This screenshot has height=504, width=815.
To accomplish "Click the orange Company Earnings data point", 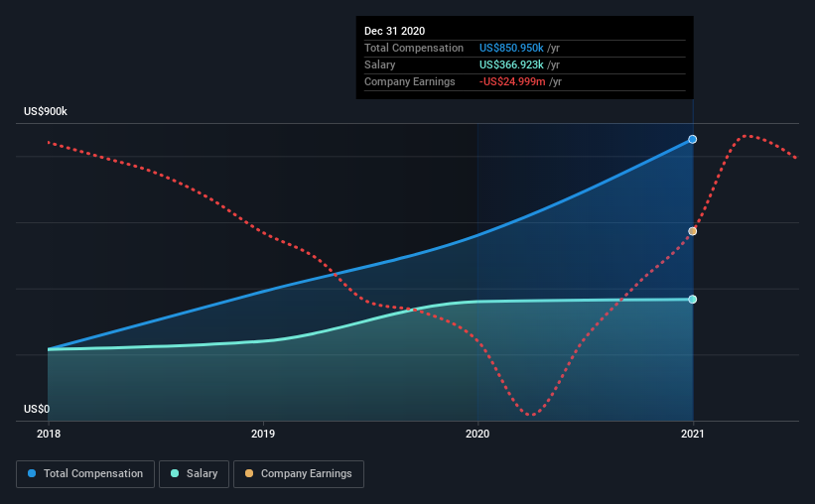I will click(692, 231).
